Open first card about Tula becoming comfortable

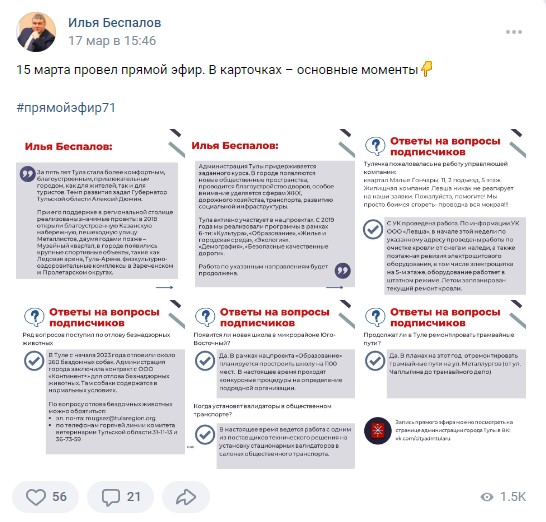[100, 210]
